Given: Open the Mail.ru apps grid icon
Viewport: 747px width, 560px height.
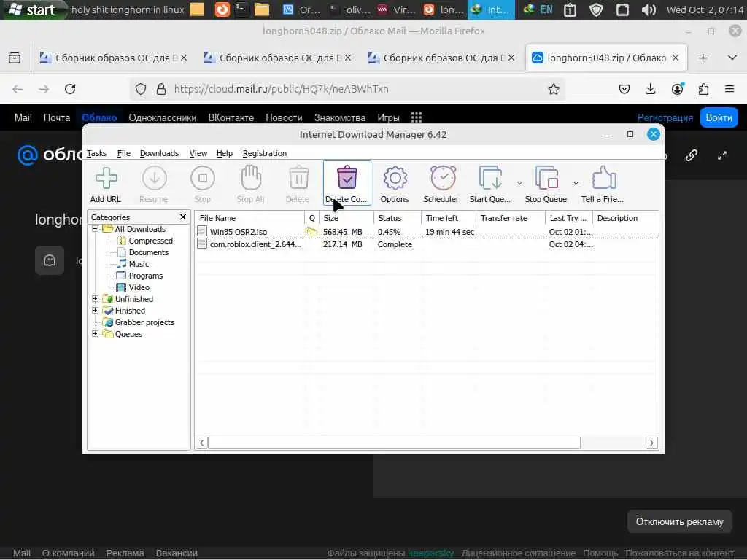Looking at the screenshot, I should [x=417, y=117].
